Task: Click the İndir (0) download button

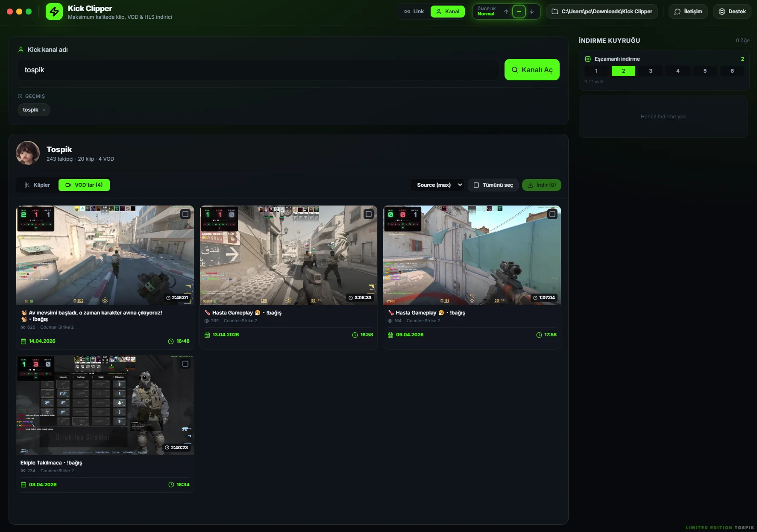Action: tap(542, 185)
